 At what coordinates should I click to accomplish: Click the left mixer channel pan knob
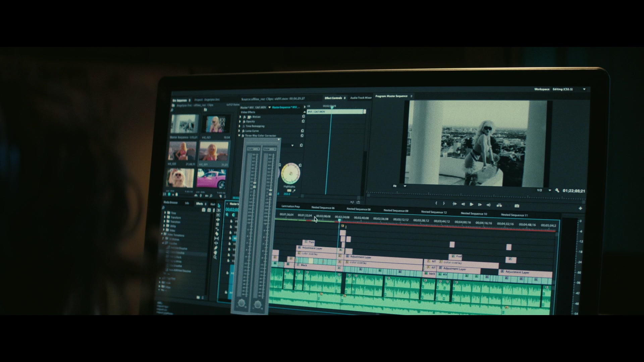pyautogui.click(x=241, y=303)
